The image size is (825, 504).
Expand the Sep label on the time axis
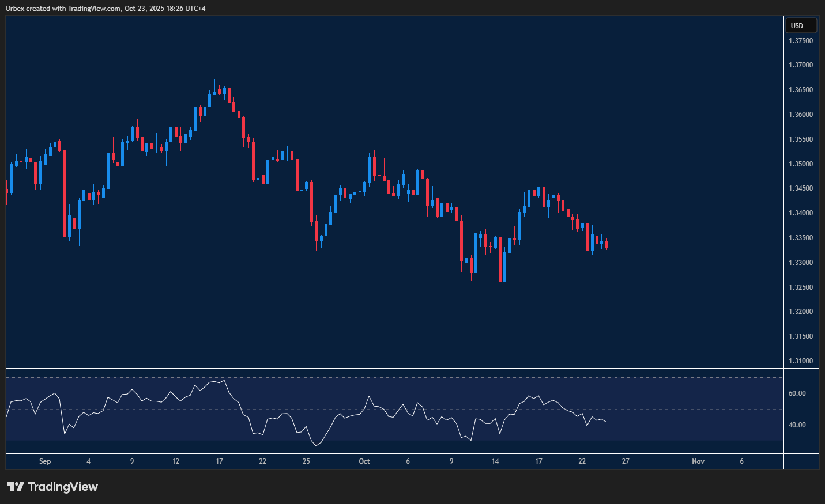45,461
